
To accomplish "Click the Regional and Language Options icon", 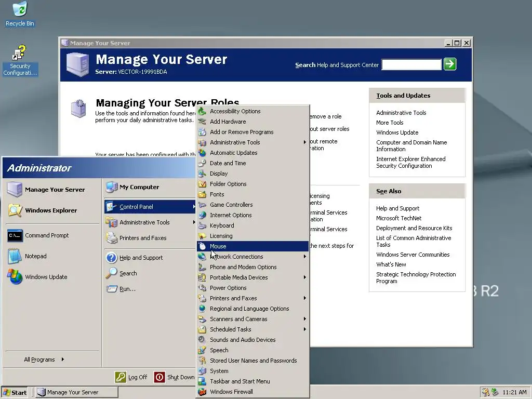I will click(202, 309).
